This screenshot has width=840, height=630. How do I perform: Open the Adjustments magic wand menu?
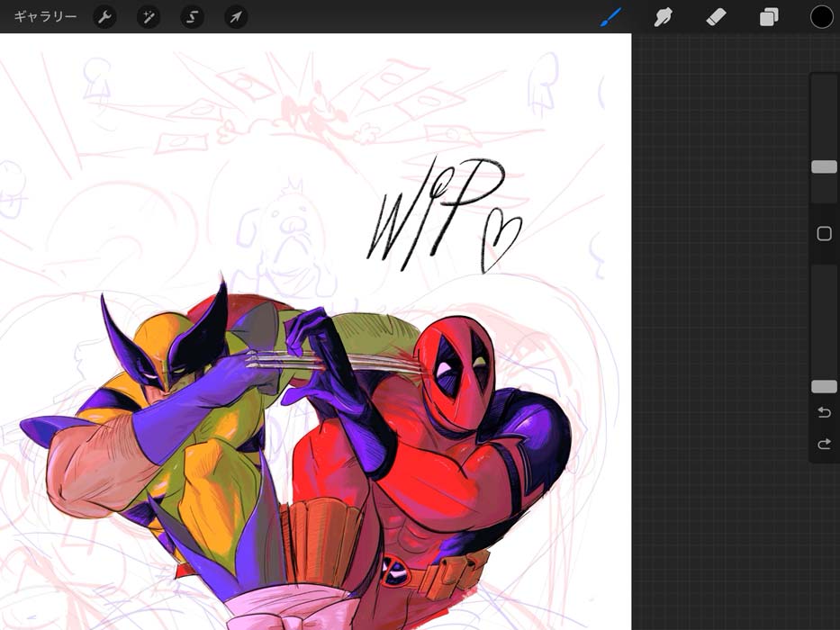click(x=149, y=17)
